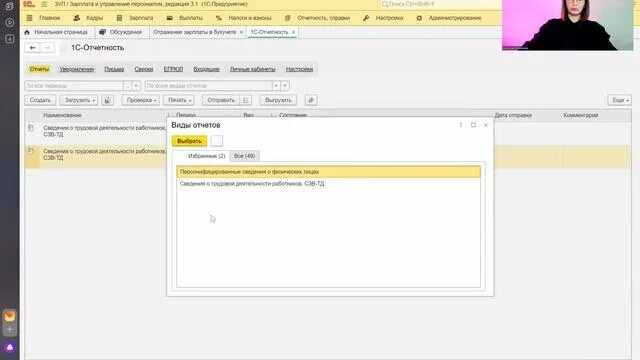Sort by the Дата отправки column header
The width and height of the screenshot is (640, 360).
[x=513, y=115]
